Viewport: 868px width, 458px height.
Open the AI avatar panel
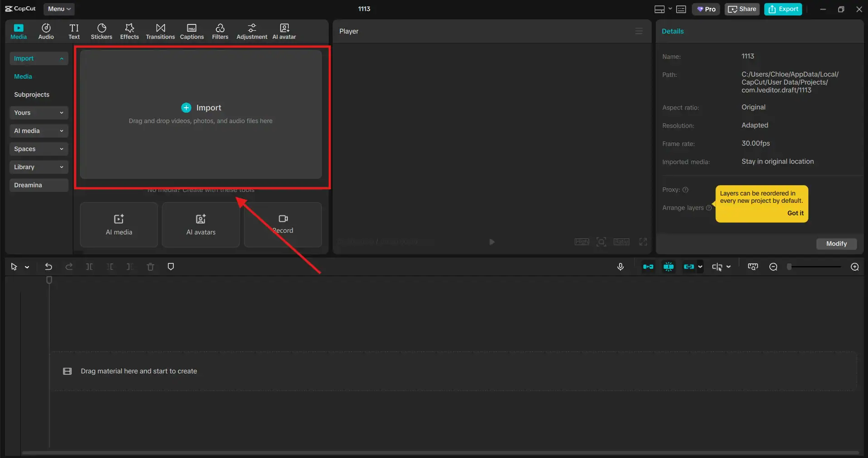(284, 31)
